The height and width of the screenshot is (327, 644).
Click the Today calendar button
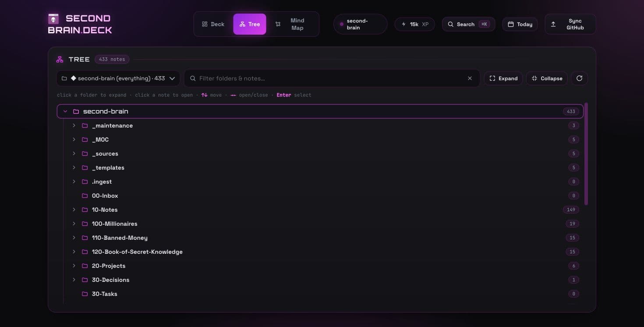520,24
